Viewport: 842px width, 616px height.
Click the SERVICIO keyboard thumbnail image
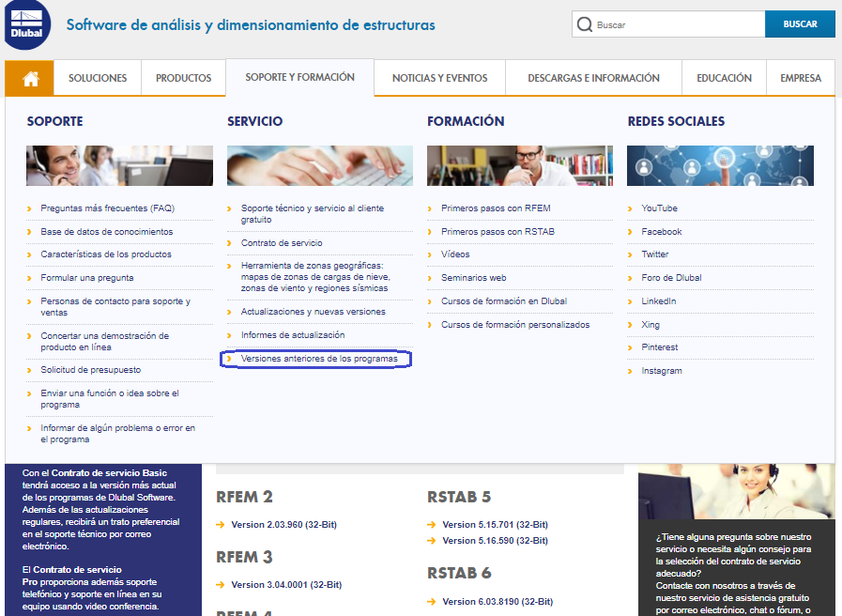coord(319,165)
